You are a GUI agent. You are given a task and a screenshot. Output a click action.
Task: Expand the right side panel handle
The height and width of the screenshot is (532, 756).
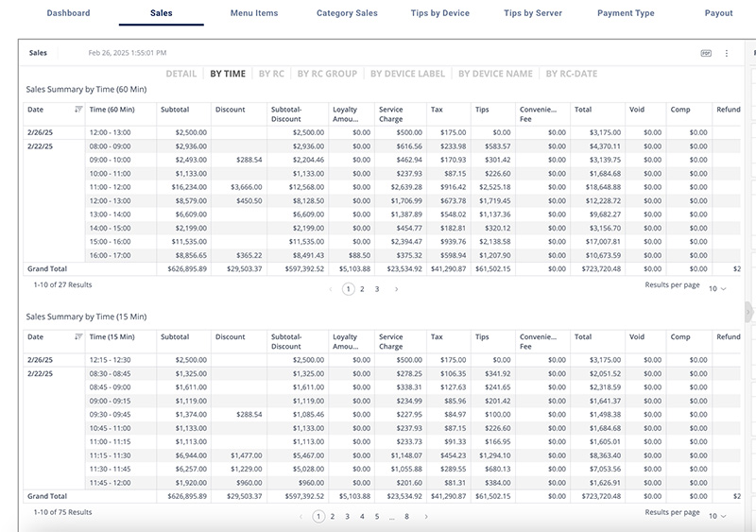point(747,312)
